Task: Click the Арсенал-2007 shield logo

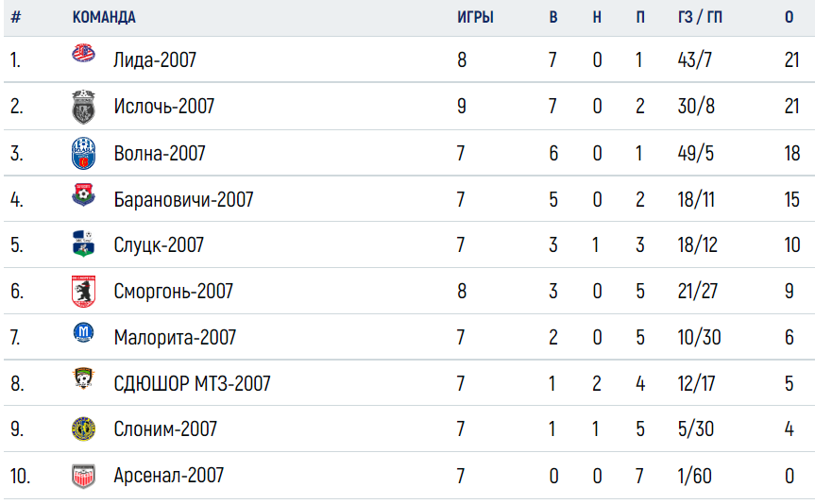Action: point(83,476)
